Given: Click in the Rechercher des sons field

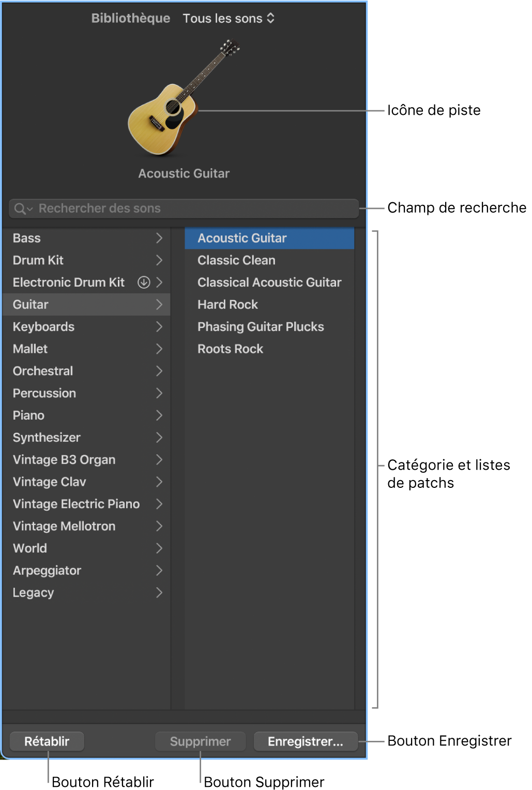Looking at the screenshot, I should point(184,208).
